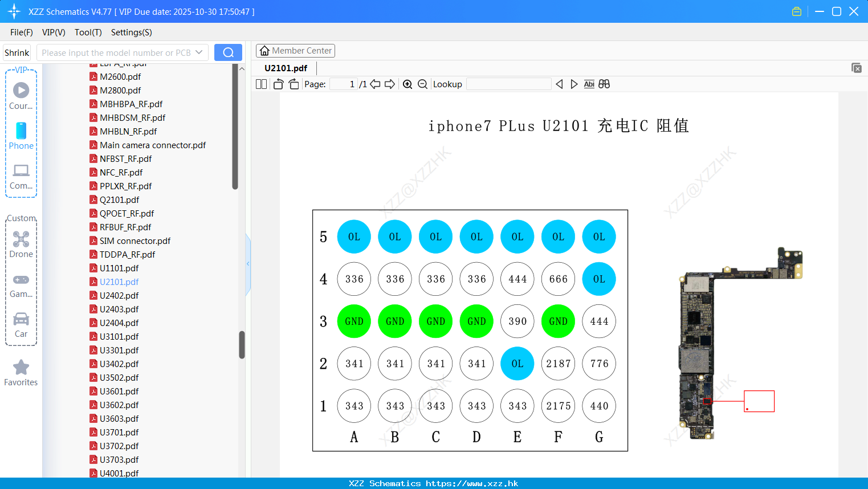Open M2600.pdf in the file list
The width and height of the screenshot is (868, 489).
(120, 76)
